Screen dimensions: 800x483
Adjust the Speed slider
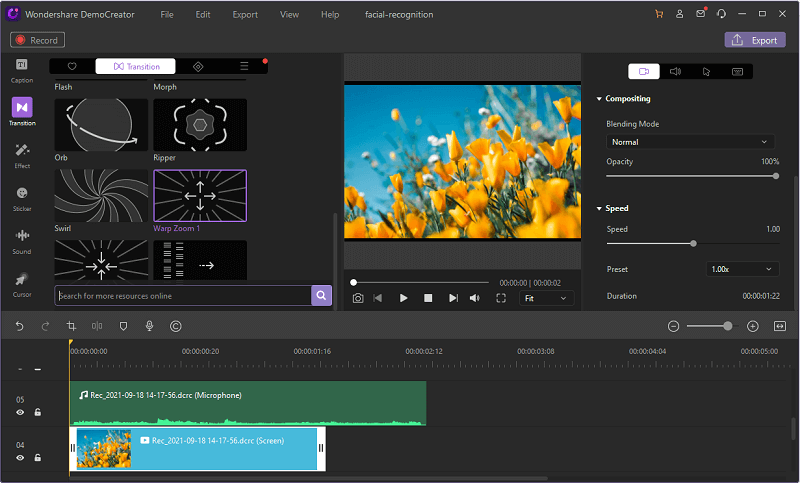coord(692,243)
